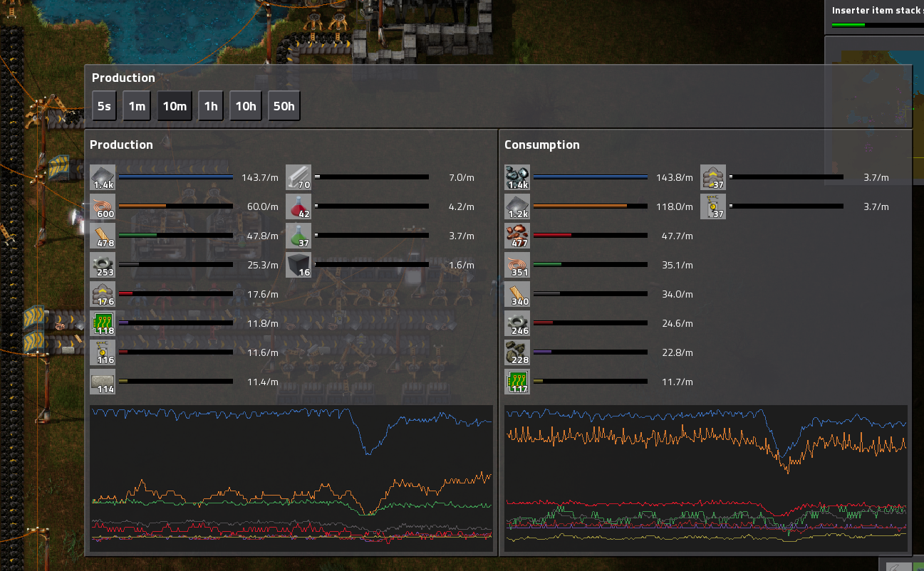Click the 143.8/m iron ore consumption rate
This screenshot has height=571, width=924.
[x=674, y=177]
